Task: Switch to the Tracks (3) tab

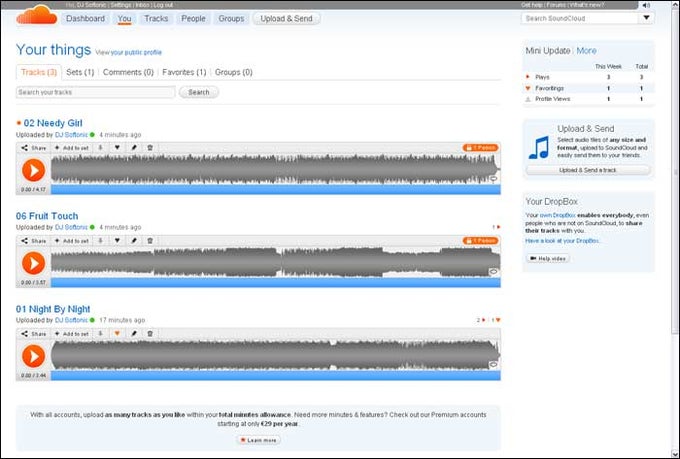Action: pos(39,72)
